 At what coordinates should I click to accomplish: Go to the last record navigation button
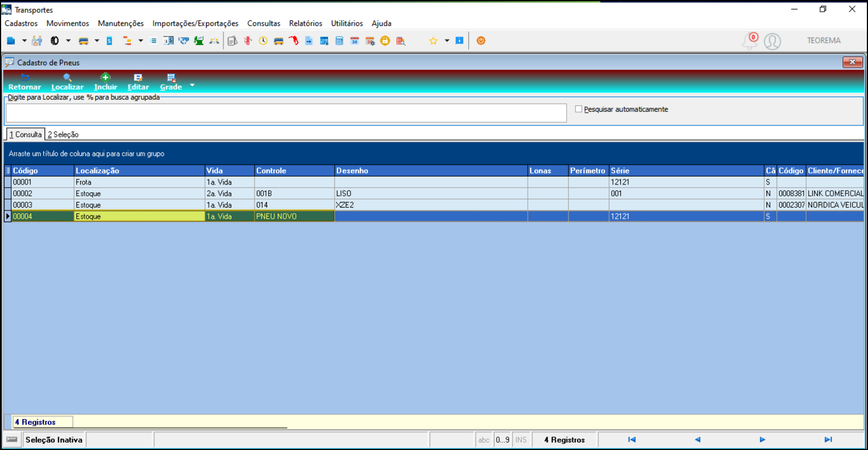(828, 440)
